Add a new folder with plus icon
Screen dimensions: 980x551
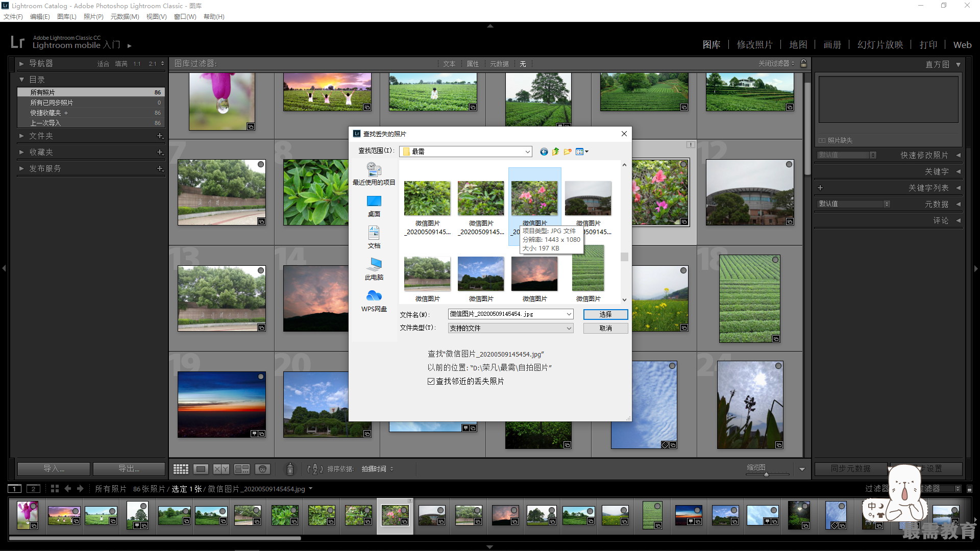(x=160, y=136)
